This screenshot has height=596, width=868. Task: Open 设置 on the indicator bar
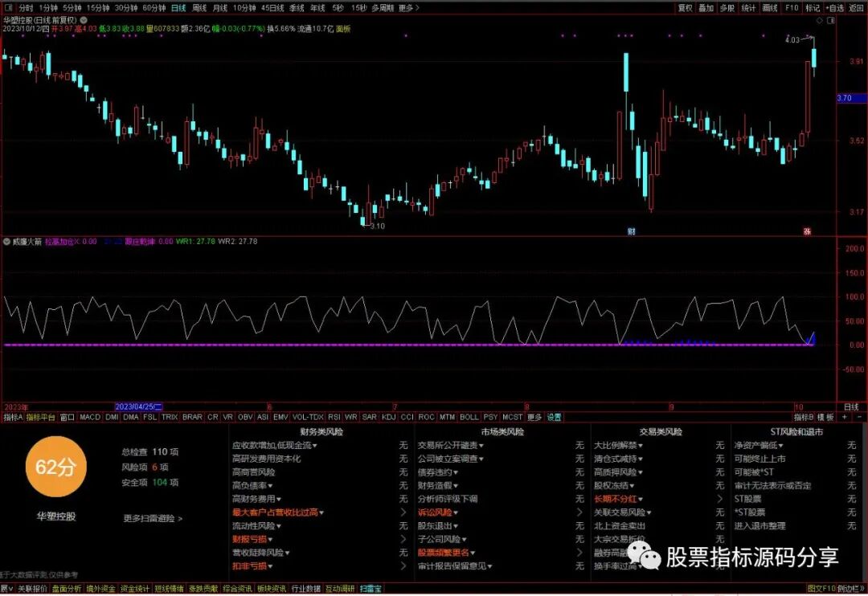(x=554, y=417)
